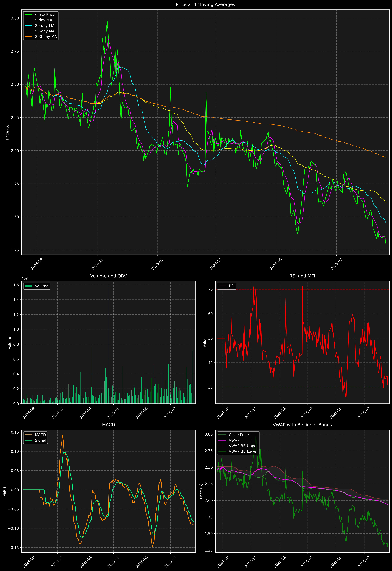Click the Price and Moving Averages title

205,4
